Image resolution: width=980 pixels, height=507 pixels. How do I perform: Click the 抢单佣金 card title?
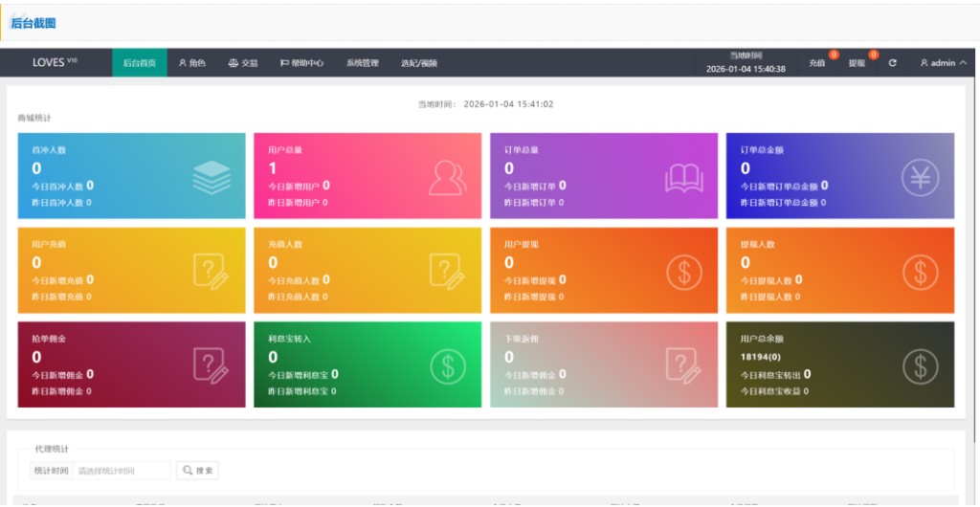(x=49, y=339)
